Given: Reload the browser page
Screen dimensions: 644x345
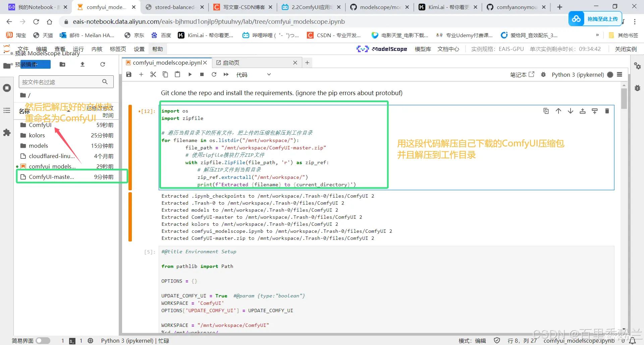Looking at the screenshot, I should 36,22.
